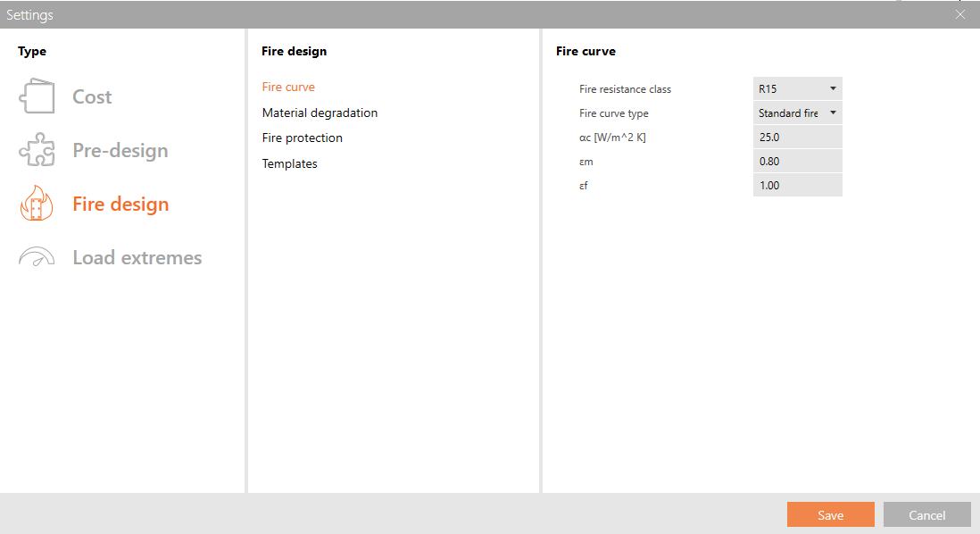This screenshot has height=534, width=980.
Task: Save the fire design settings
Action: 830,514
